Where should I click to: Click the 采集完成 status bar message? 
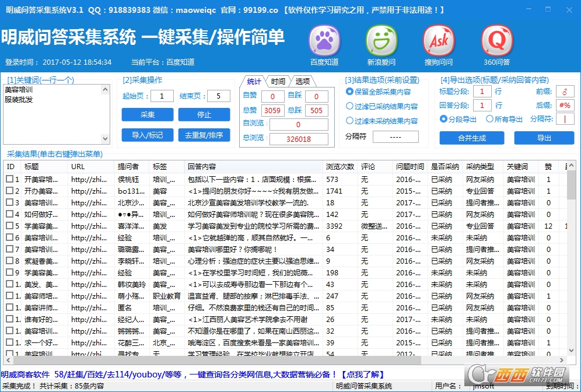pyautogui.click(x=53, y=386)
